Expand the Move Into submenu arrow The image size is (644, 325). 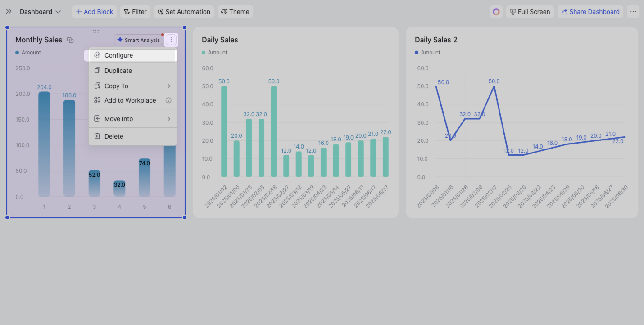click(169, 119)
